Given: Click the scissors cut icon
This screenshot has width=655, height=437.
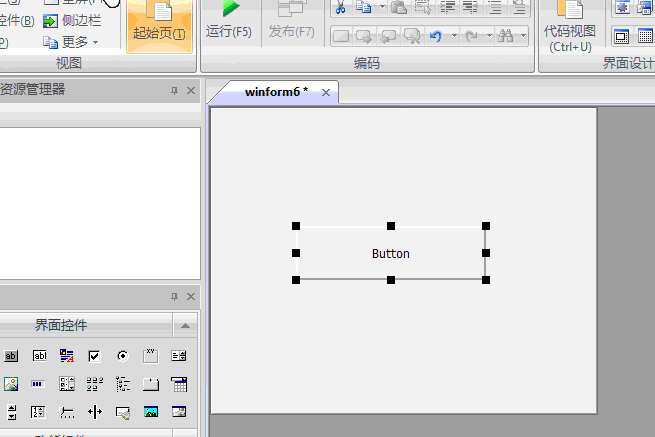Looking at the screenshot, I should click(x=340, y=7).
